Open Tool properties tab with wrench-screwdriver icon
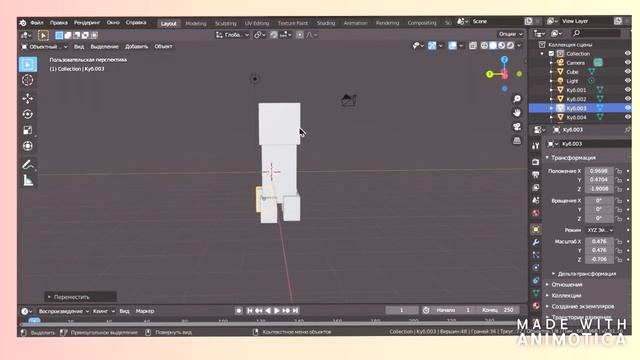Viewport: 640px width, 360px height. click(x=536, y=146)
